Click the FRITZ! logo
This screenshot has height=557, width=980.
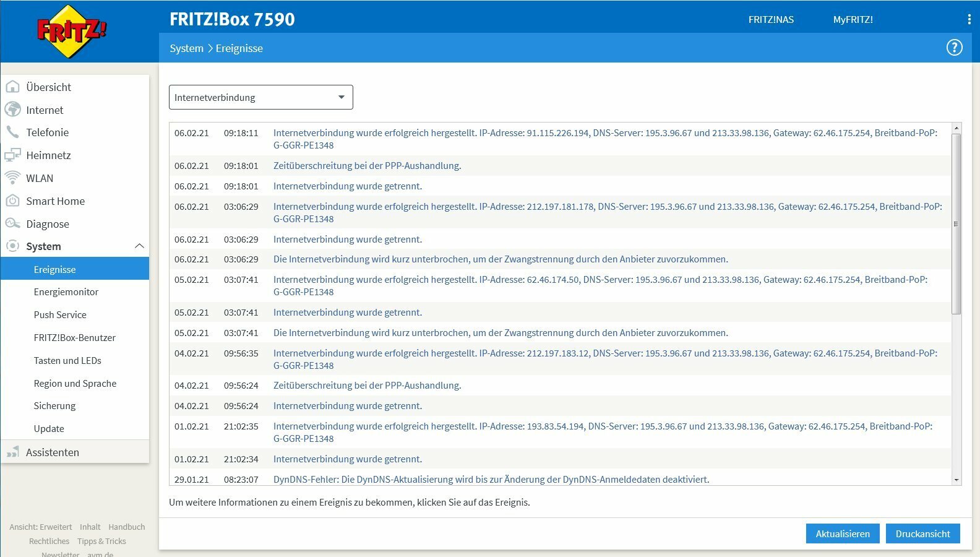72,31
